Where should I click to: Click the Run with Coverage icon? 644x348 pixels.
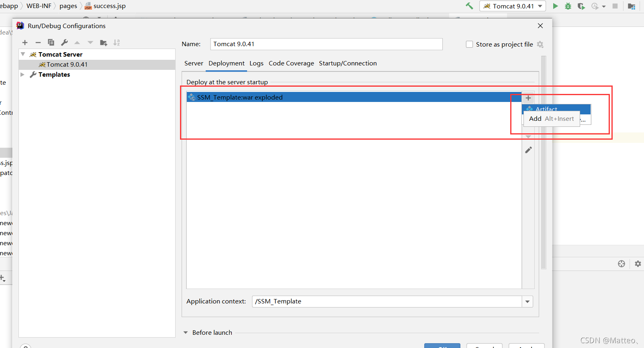[x=581, y=6]
